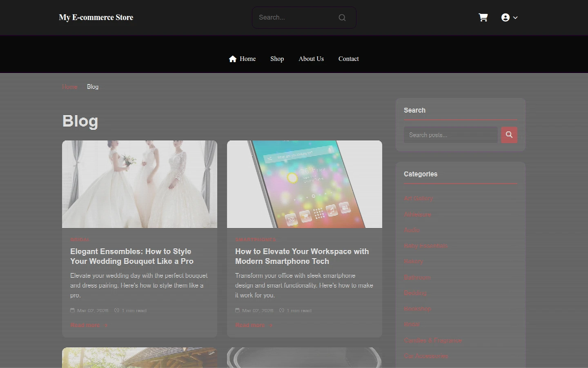Select the Bridal tag above Elegant Ensembles
The height and width of the screenshot is (368, 588).
point(80,240)
